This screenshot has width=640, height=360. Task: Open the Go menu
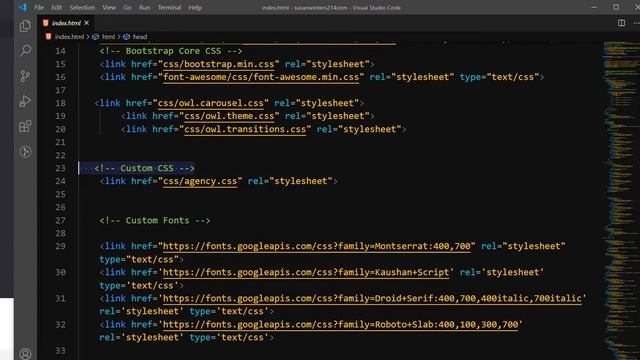coord(127,7)
